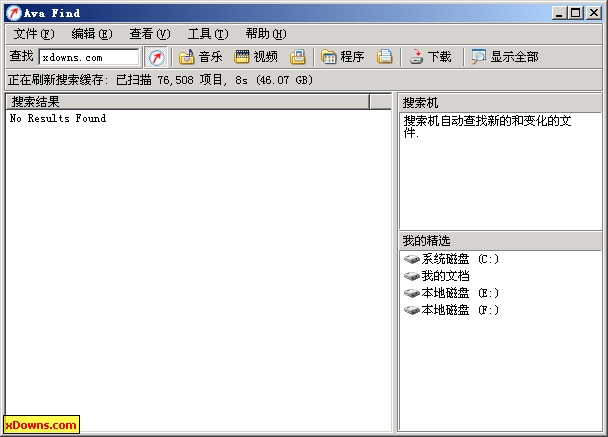Open the 查看(V) menu
Viewport: 608px width, 437px height.
[150, 34]
